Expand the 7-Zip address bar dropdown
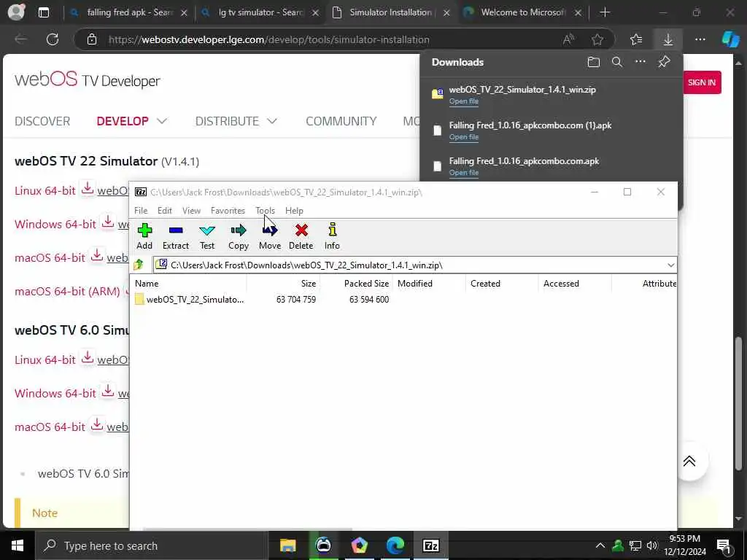This screenshot has width=747, height=560. (671, 265)
